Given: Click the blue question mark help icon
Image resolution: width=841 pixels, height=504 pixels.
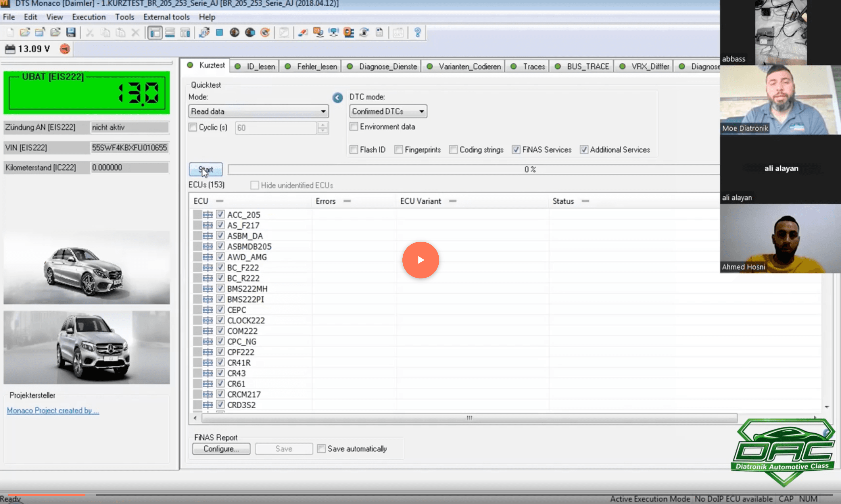Looking at the screenshot, I should click(x=417, y=32).
